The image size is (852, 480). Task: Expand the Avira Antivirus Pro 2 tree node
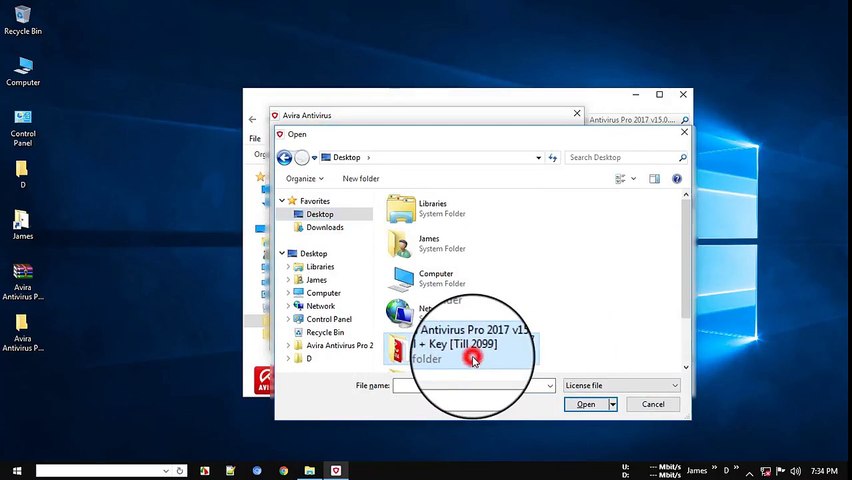pos(288,345)
